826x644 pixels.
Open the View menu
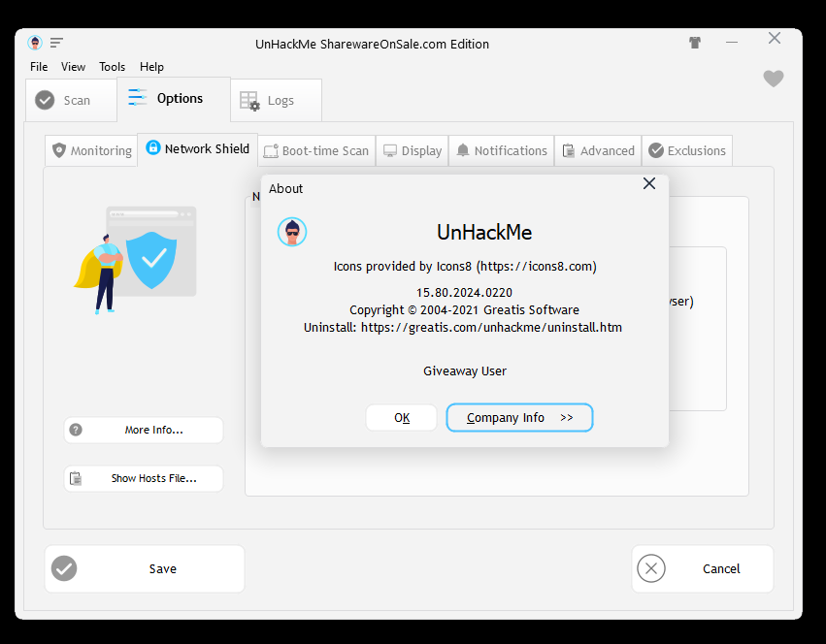pyautogui.click(x=73, y=67)
